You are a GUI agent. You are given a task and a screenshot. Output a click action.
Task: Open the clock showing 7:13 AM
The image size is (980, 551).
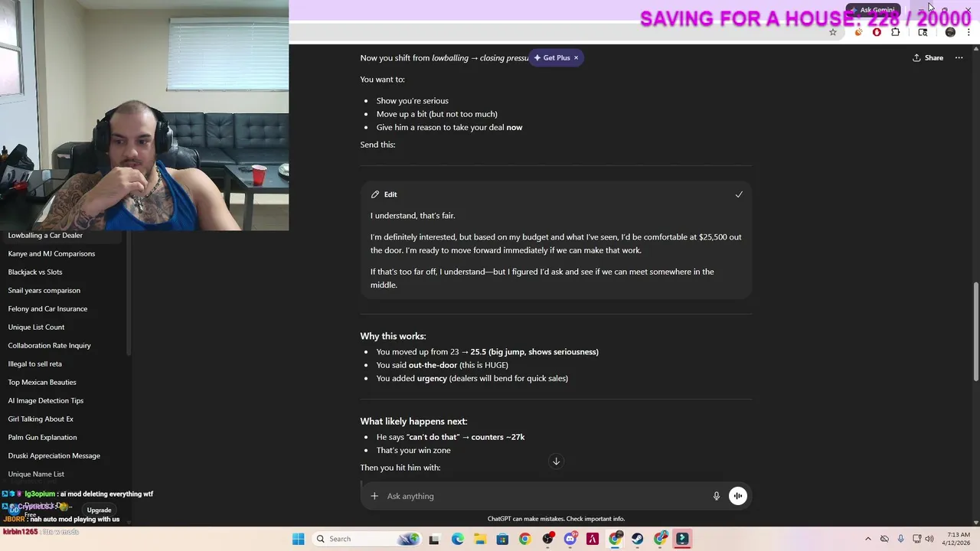pos(958,539)
